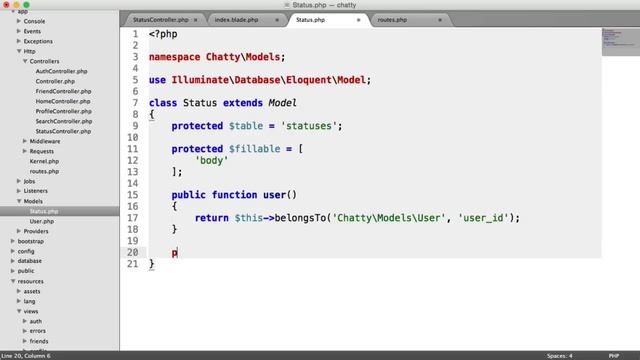Expand the friends folder
Viewport: 640px width, 360px height.
[x=25, y=341]
